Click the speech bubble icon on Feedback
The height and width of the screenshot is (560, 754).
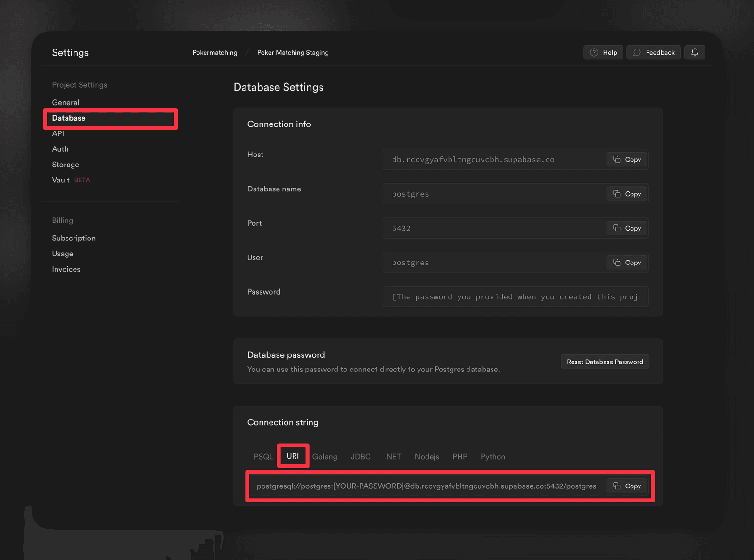(637, 52)
